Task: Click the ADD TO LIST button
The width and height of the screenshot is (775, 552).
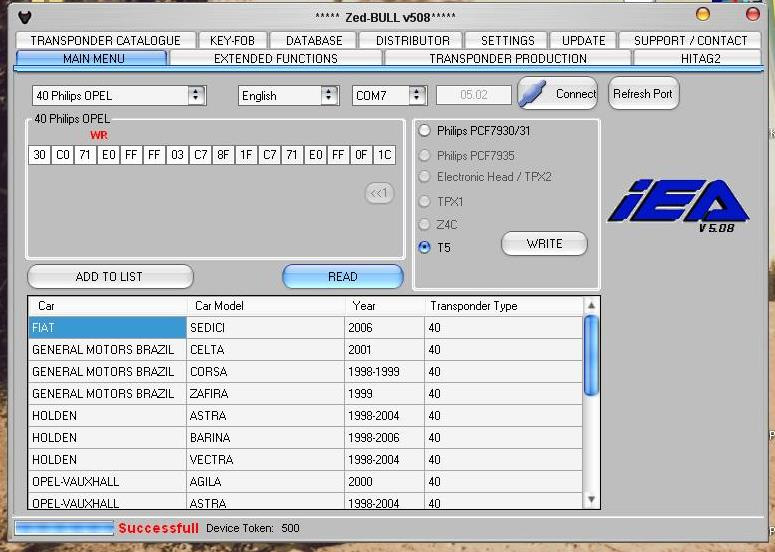Action: [x=110, y=277]
